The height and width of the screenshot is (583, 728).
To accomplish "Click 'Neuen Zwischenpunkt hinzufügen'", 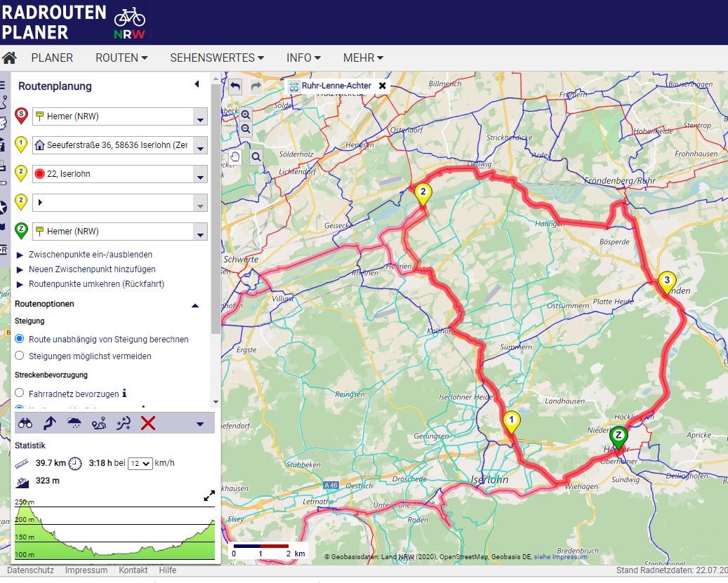I will pyautogui.click(x=92, y=269).
